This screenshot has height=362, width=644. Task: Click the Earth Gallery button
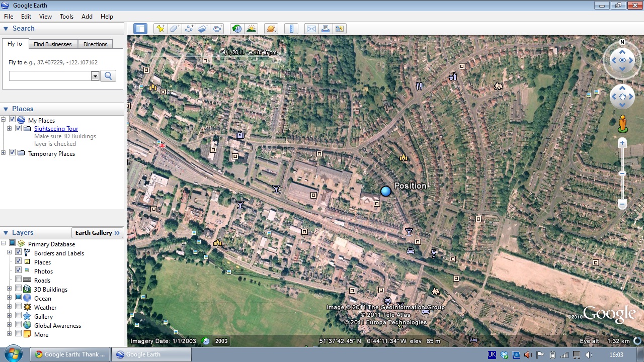pos(98,233)
